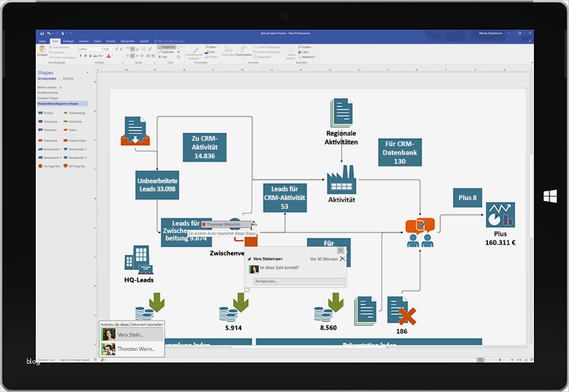Collapse the Shapes panel with its arrow
The image size is (569, 392).
click(x=86, y=72)
